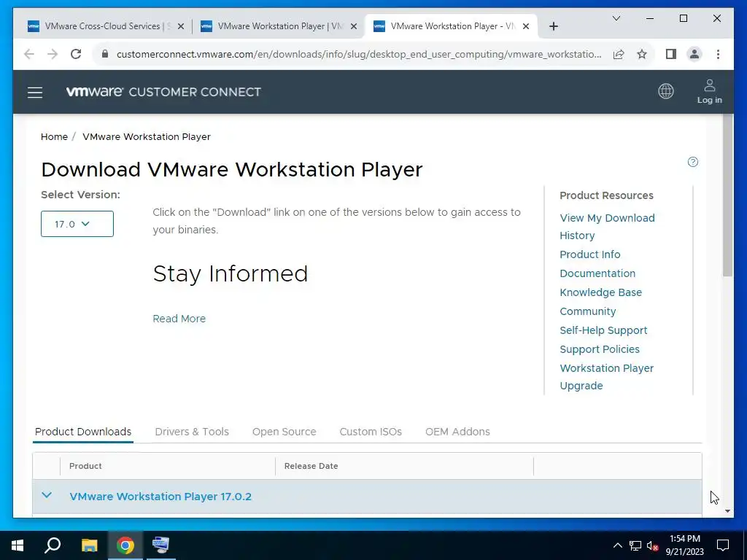Switch to the Open Source tab
This screenshot has height=560, width=747.
coord(284,432)
